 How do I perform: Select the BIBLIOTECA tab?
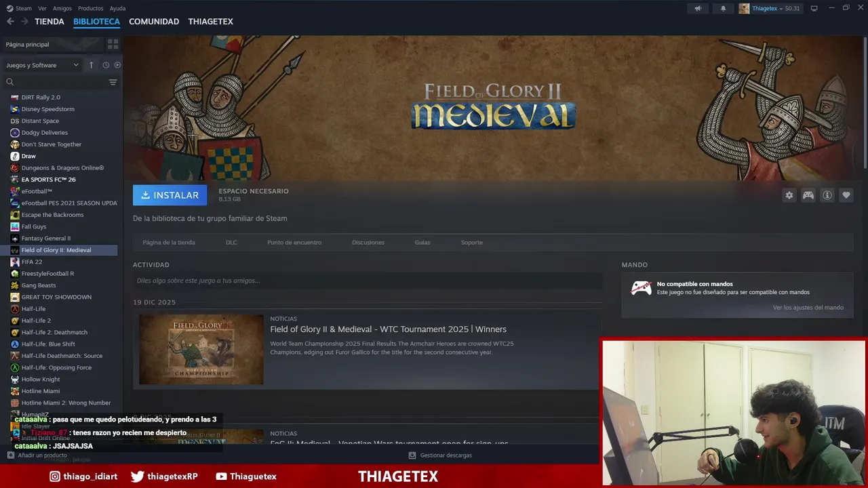[x=96, y=22]
